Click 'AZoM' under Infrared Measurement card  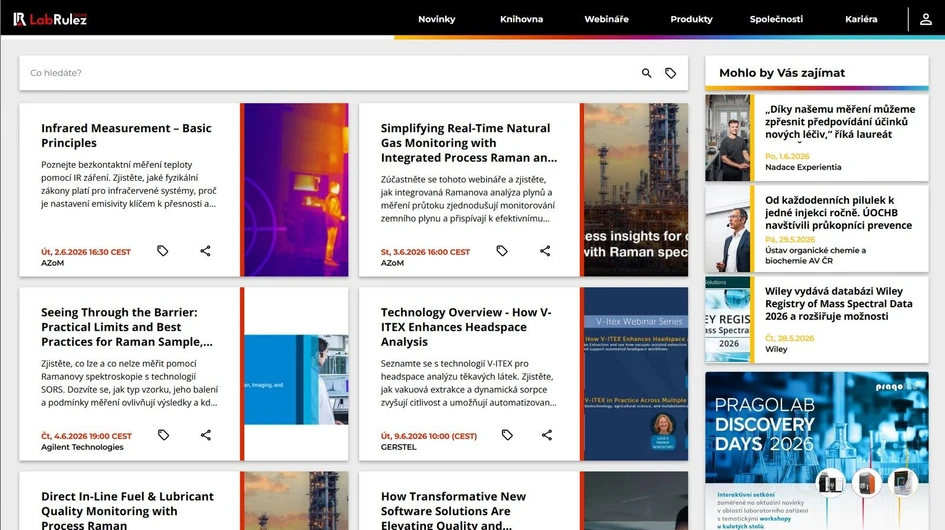pos(52,263)
